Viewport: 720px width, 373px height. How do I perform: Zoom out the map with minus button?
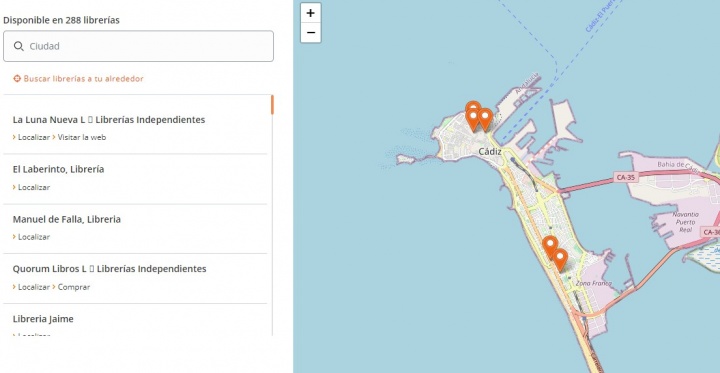tap(310, 33)
